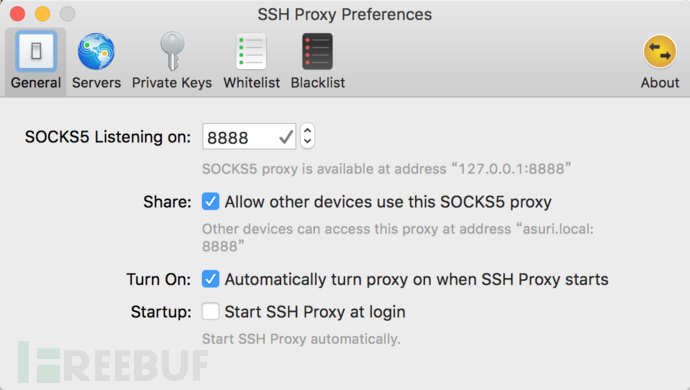This screenshot has height=390, width=690.
Task: Open the General preferences icon
Action: point(36,51)
